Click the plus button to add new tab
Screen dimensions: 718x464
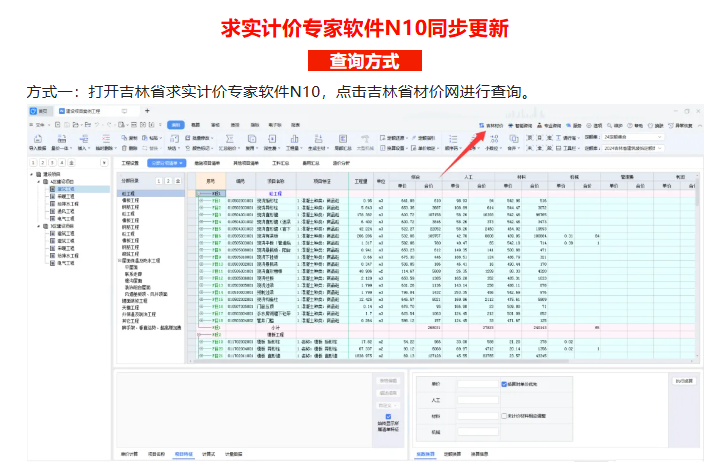[x=147, y=111]
